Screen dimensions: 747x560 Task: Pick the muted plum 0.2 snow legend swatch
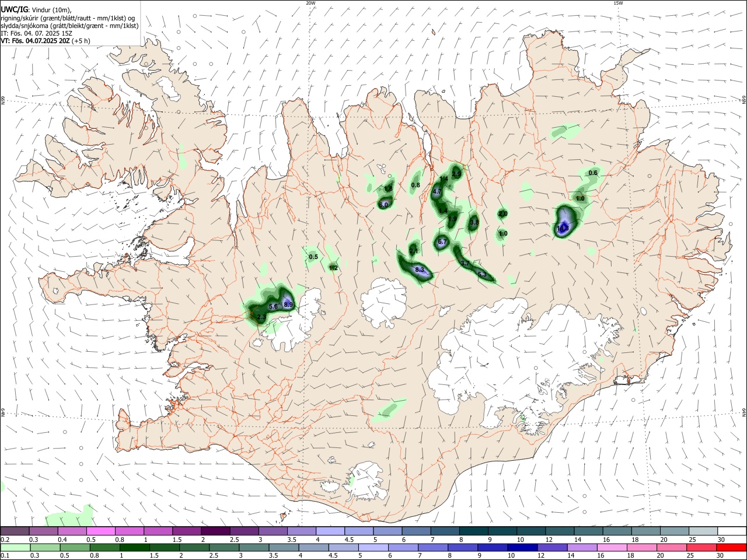coord(15,531)
